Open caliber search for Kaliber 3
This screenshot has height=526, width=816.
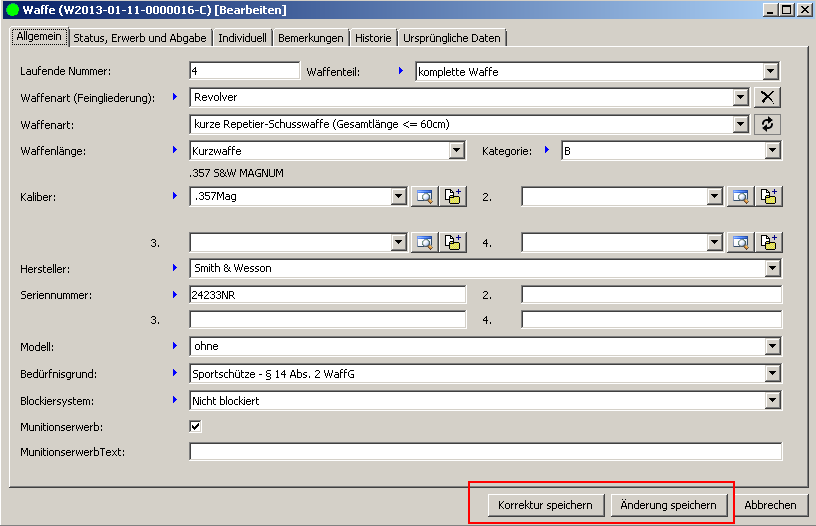click(424, 242)
